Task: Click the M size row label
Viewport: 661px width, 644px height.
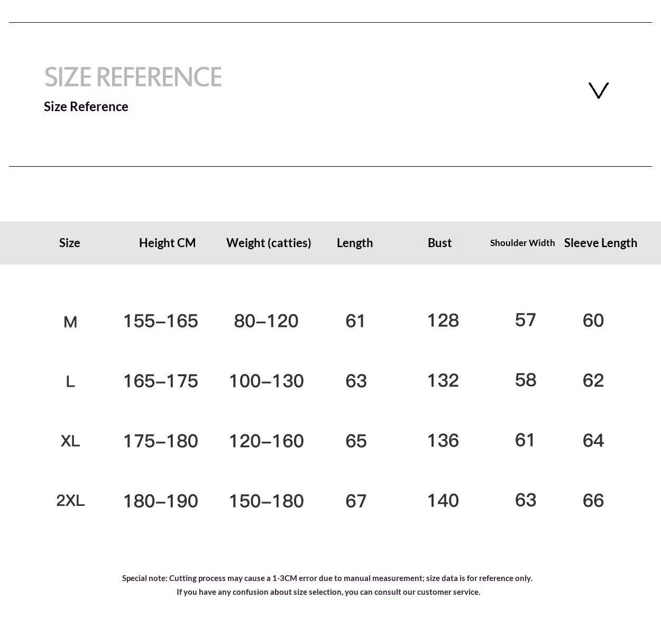Action: [70, 322]
